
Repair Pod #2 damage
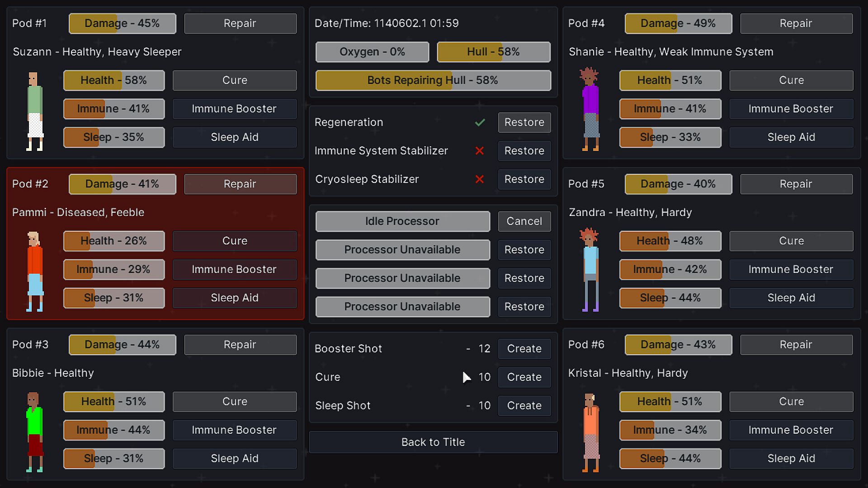(x=240, y=184)
